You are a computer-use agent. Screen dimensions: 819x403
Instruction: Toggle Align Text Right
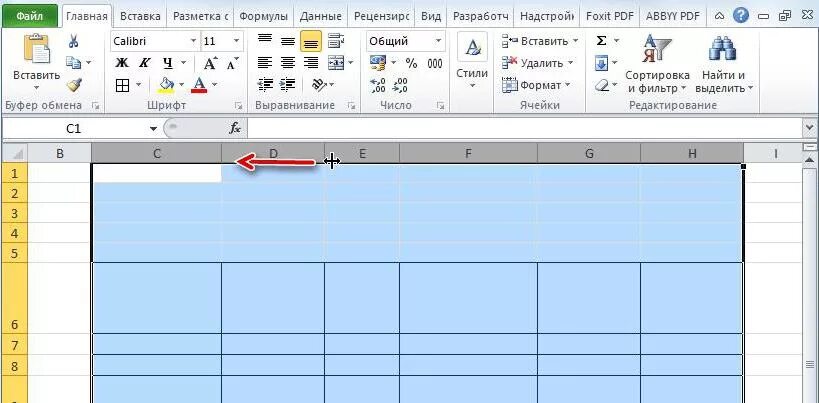pyautogui.click(x=311, y=63)
